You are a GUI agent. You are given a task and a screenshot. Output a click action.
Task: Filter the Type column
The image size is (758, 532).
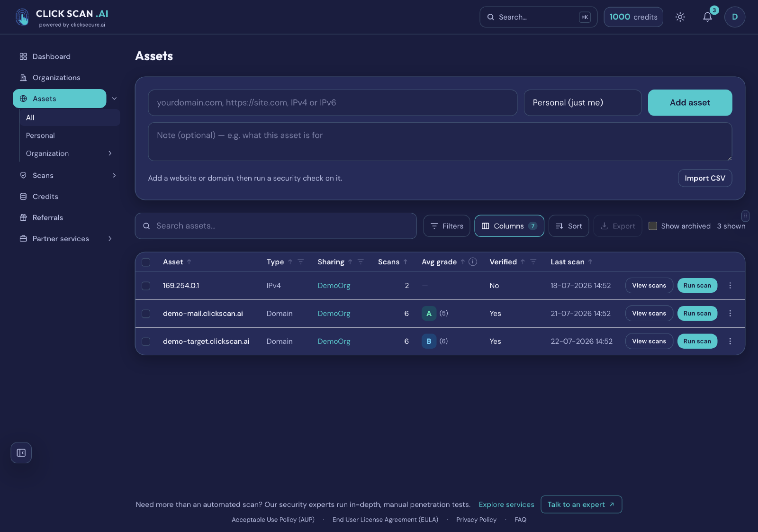pyautogui.click(x=300, y=262)
